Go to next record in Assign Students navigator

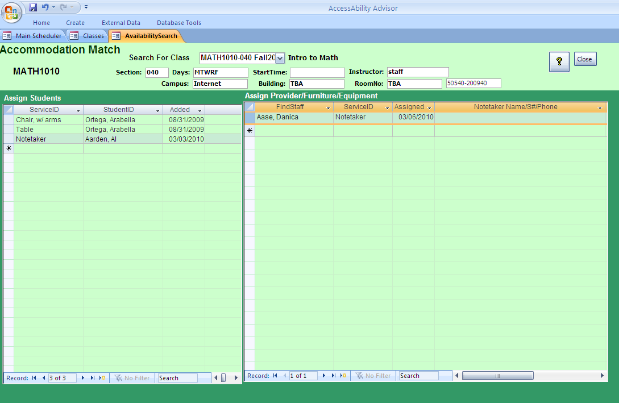point(82,377)
